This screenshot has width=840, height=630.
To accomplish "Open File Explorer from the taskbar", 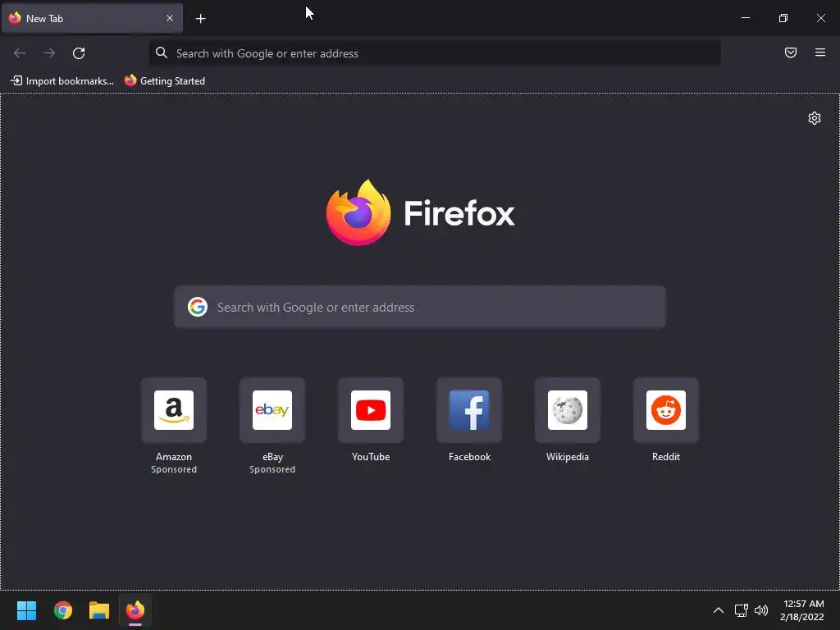I will coord(99,610).
